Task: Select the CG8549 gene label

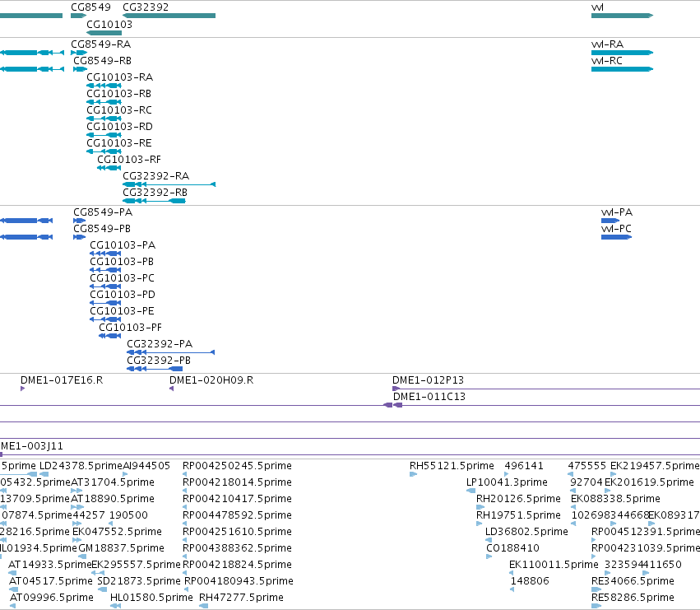Action: [90, 7]
